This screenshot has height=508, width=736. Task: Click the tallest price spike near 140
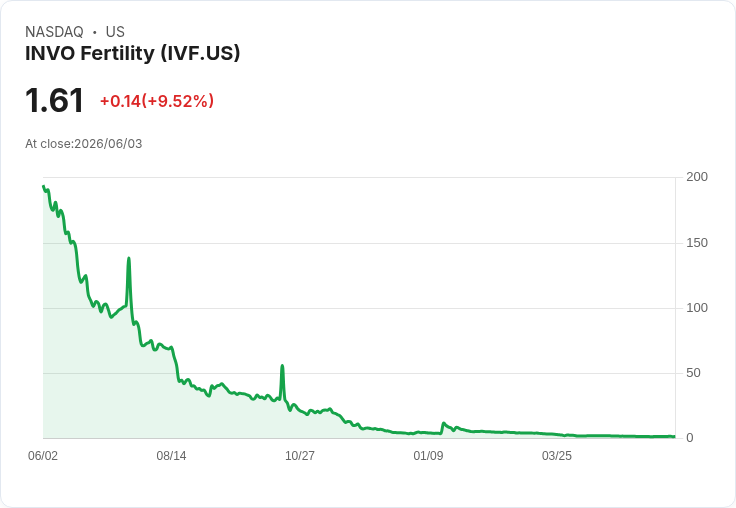[x=129, y=259]
